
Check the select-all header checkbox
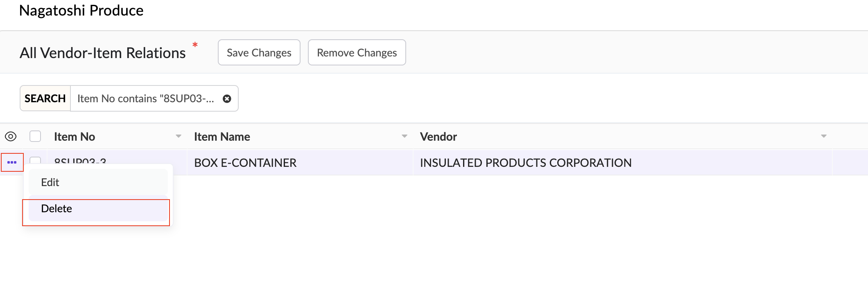[x=35, y=136]
